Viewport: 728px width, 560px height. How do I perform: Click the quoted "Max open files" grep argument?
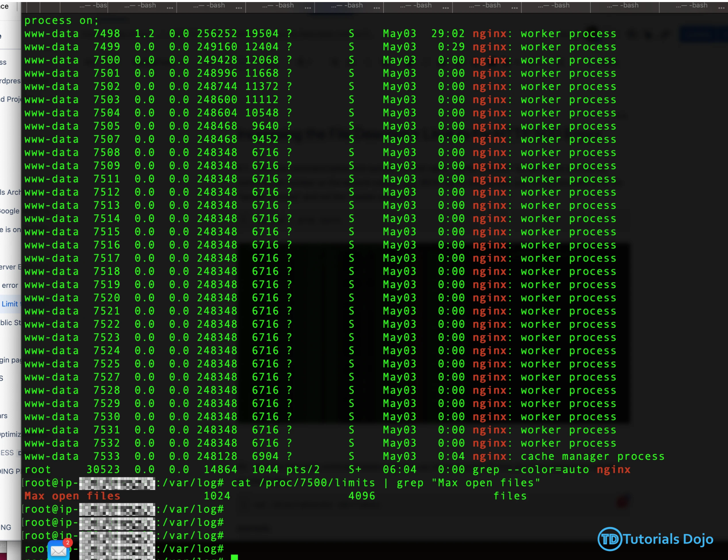486,483
